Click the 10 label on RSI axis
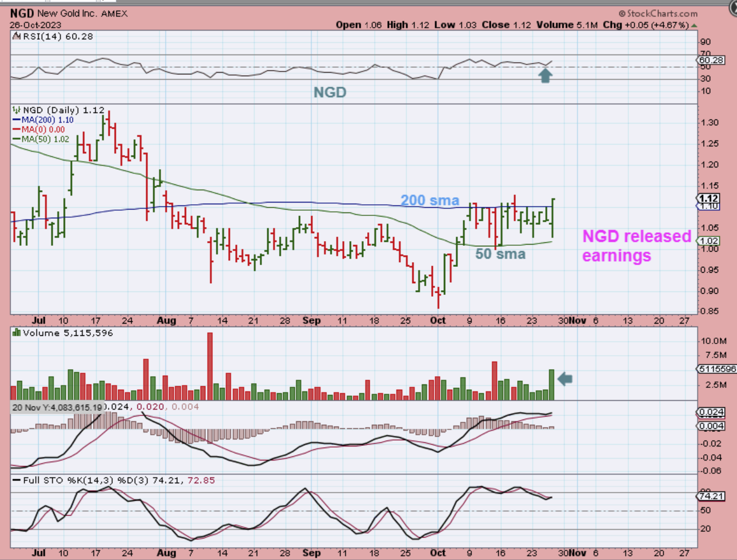 pyautogui.click(x=706, y=91)
